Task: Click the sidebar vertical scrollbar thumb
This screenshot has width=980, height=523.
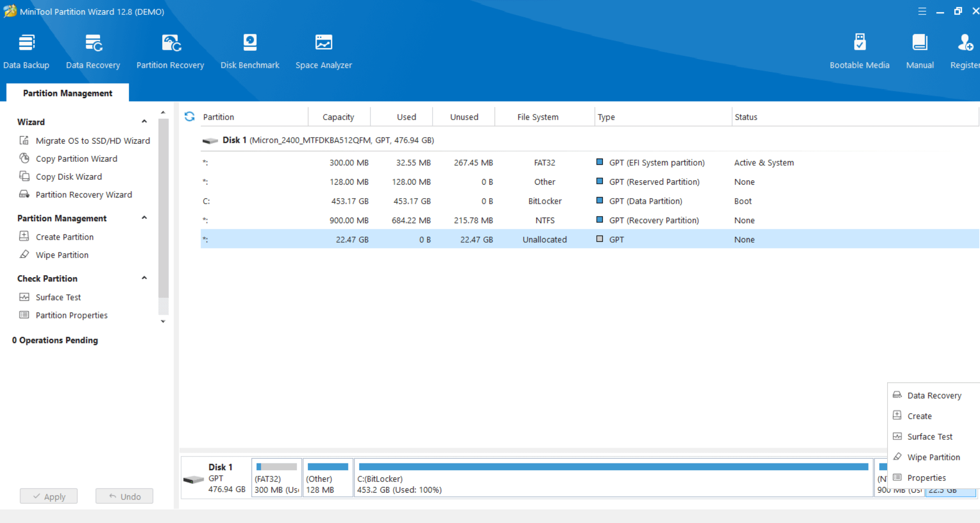Action: coord(163,208)
